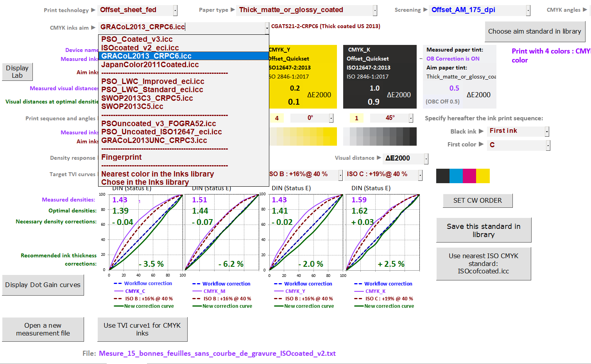The height and width of the screenshot is (364, 591).
Task: Click the cyan swatch in color sequence
Action: [456, 176]
